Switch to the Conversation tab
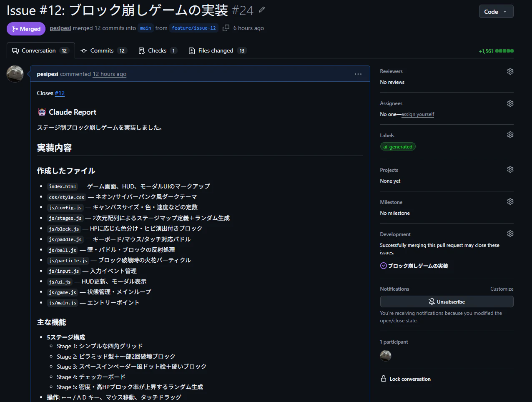 click(40, 50)
